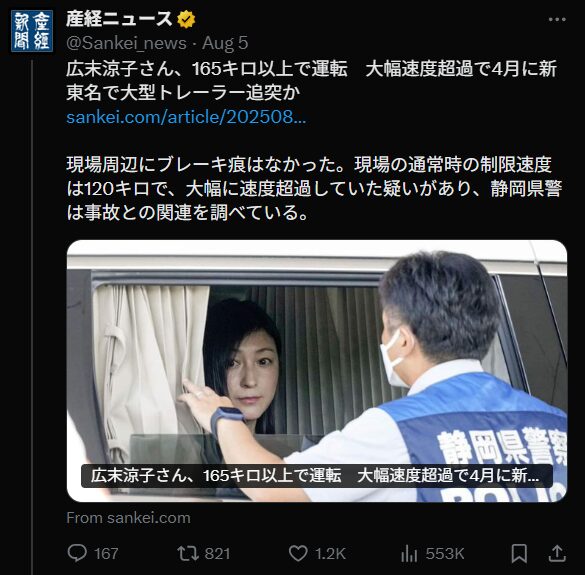
Task: Open view analytics bar chart icon
Action: point(409,553)
